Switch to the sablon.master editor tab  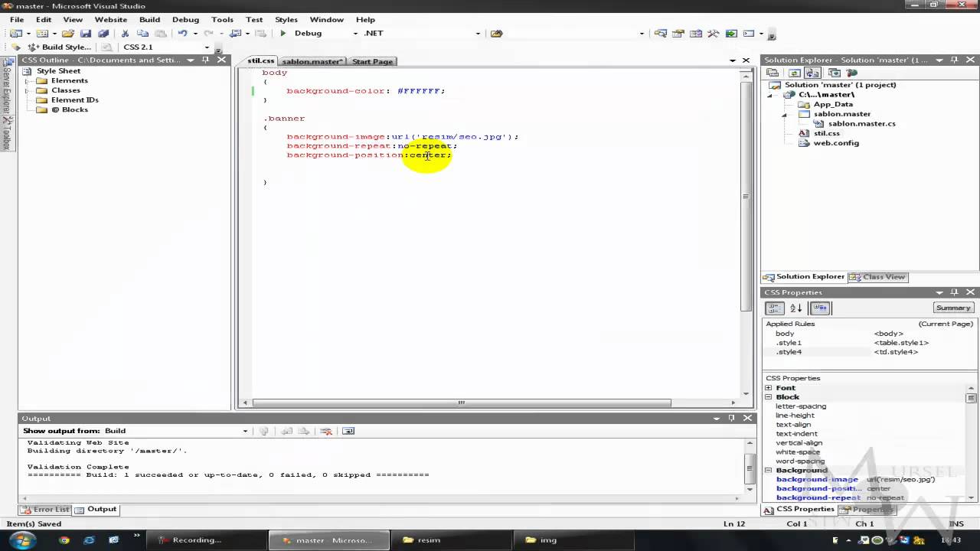[312, 61]
